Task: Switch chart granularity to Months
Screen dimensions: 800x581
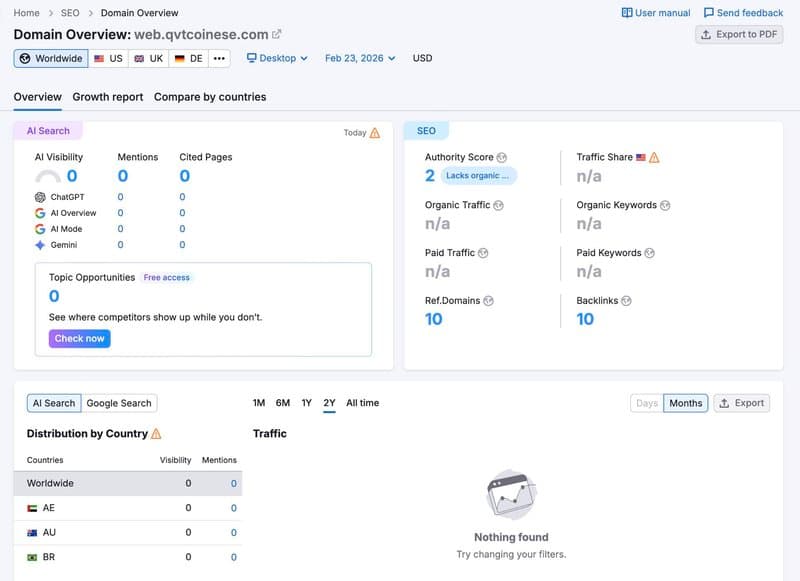Action: 686,403
